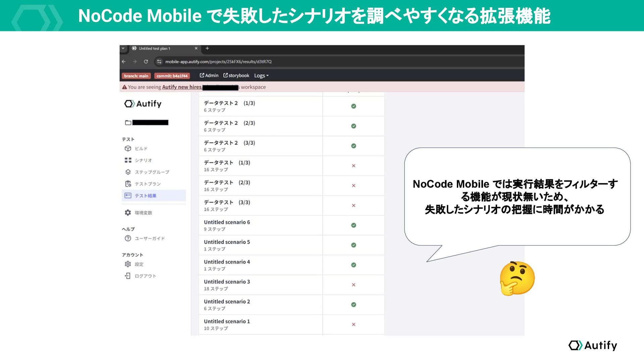Click the red X for データテスト (3/3)
Viewport: 644px width, 362px height.
[354, 205]
